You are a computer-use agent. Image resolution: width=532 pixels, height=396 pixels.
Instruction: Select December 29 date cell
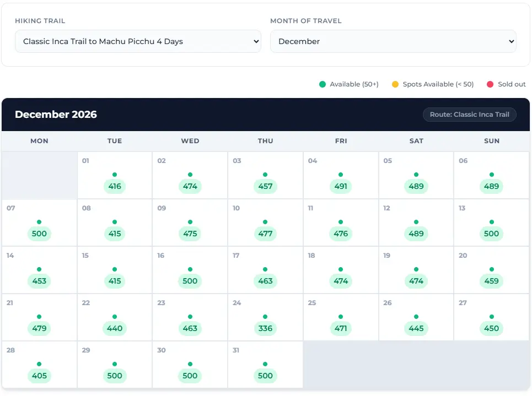(x=115, y=365)
